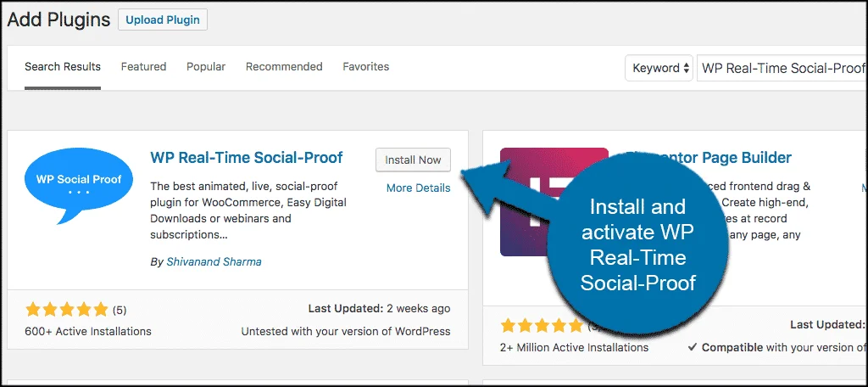Install WP Real-Time Social-Proof with Install Now
The image size is (868, 387).
[x=413, y=160]
